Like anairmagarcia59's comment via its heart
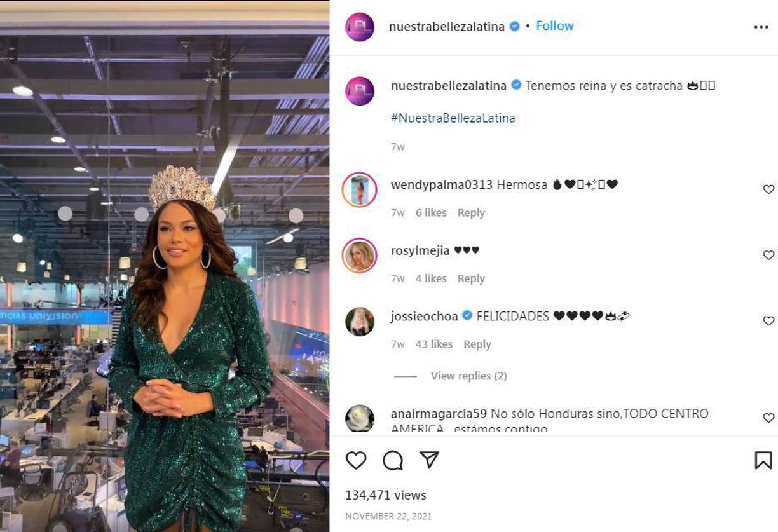778x532 pixels. [768, 418]
